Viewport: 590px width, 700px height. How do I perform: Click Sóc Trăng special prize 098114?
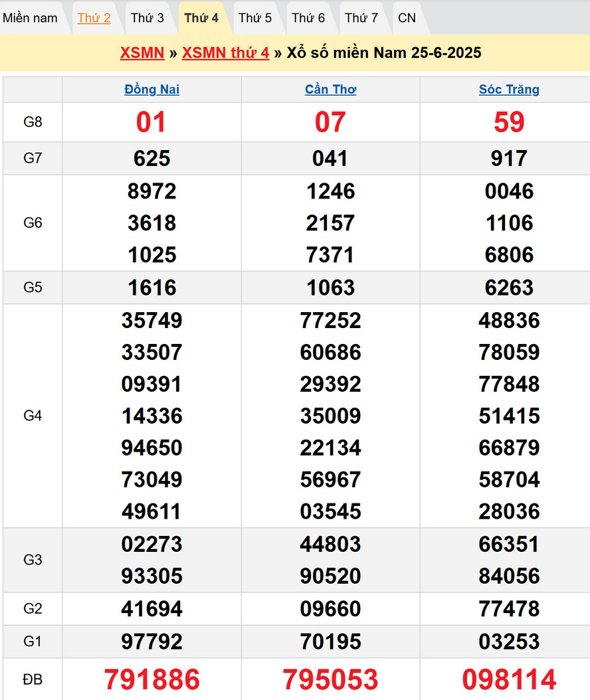[x=509, y=679]
